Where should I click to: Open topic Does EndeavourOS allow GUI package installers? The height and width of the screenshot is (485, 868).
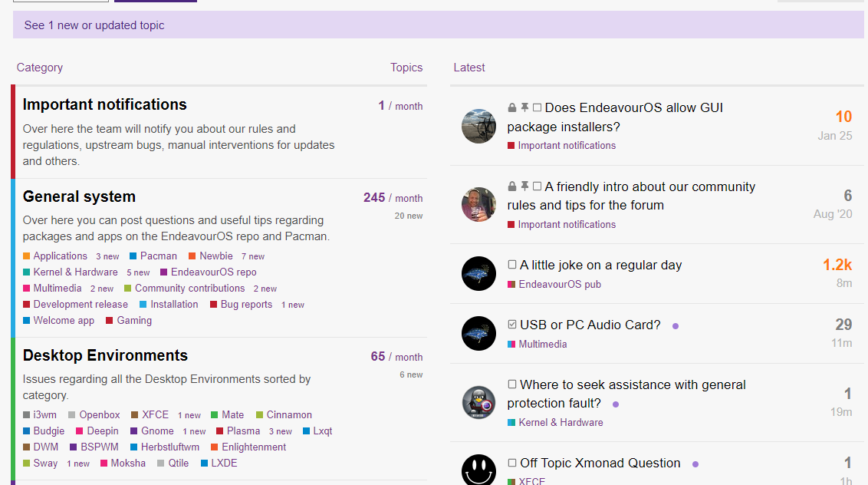[615, 117]
